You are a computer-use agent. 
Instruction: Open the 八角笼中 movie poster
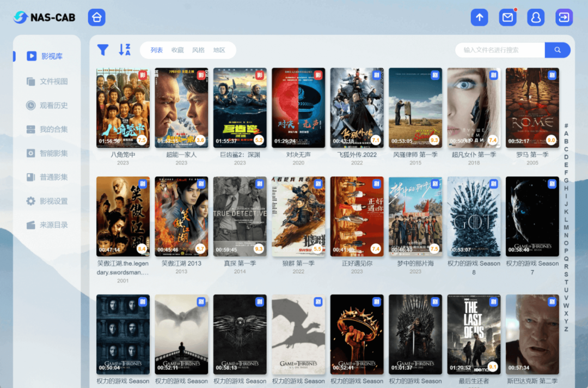pyautogui.click(x=123, y=107)
